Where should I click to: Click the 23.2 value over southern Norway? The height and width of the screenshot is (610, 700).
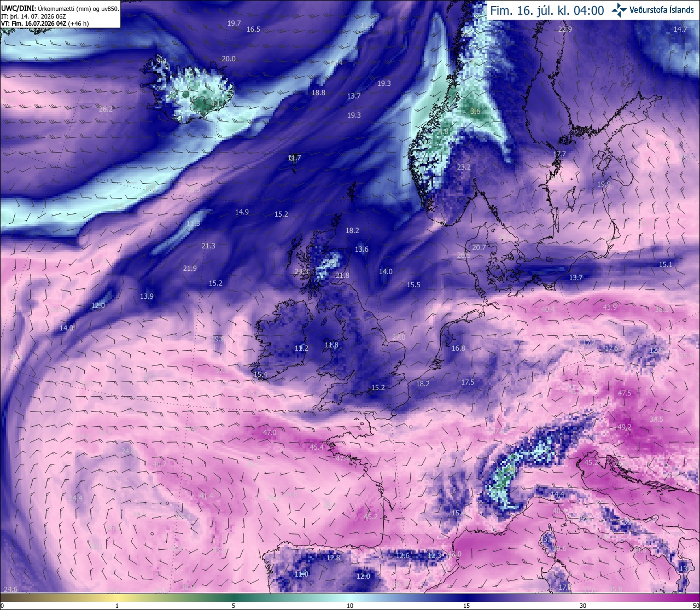464,167
